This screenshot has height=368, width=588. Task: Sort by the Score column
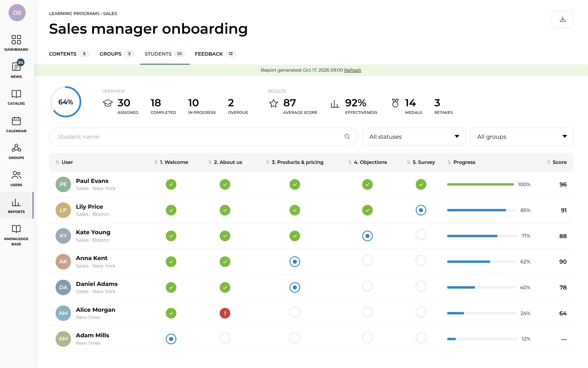pyautogui.click(x=557, y=162)
